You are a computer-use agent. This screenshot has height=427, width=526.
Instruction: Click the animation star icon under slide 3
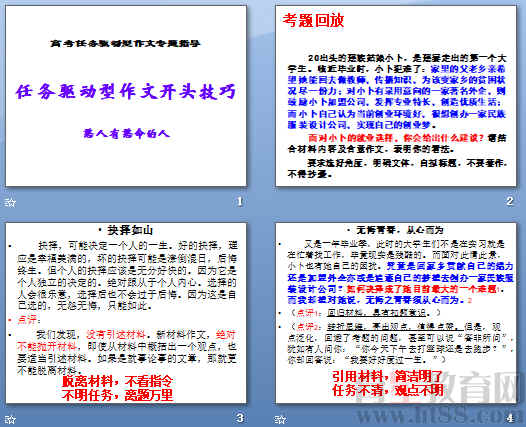10,419
